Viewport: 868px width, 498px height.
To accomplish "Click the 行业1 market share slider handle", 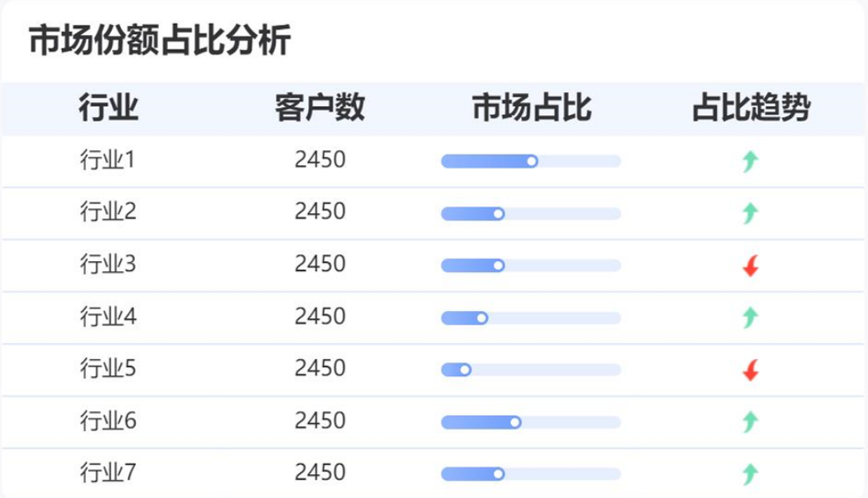I will pyautogui.click(x=532, y=162).
